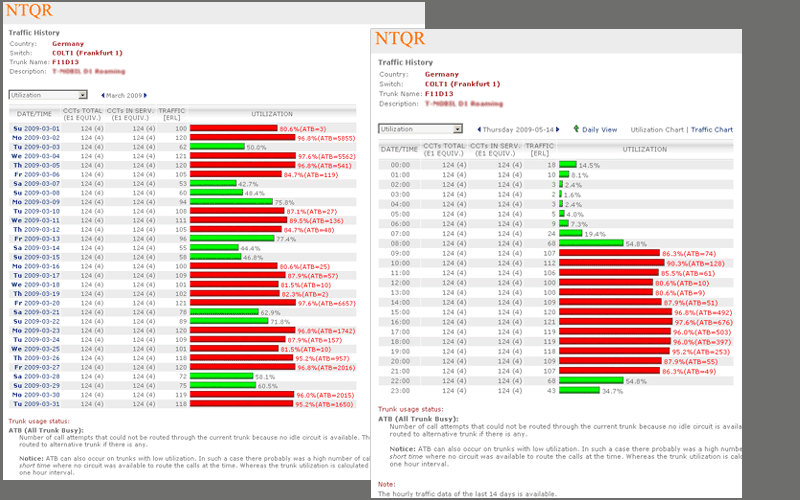
Task: Switch to the Traffic Chart view
Action: pyautogui.click(x=711, y=130)
